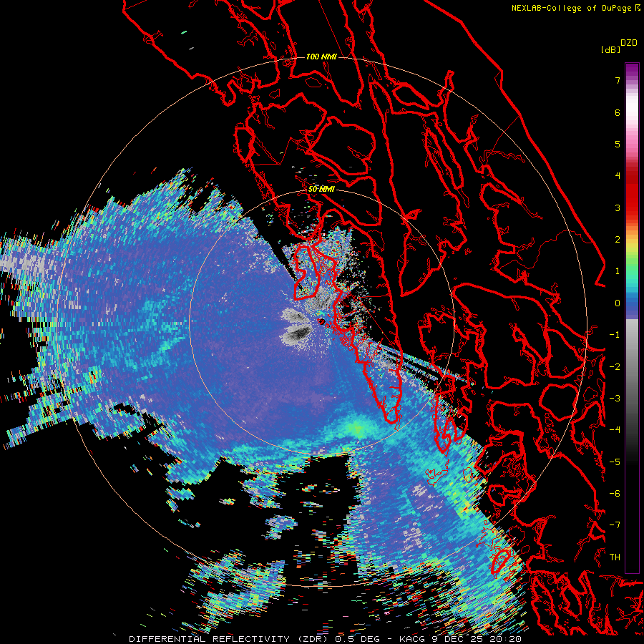Click the -2 dB tick label

click(615, 367)
